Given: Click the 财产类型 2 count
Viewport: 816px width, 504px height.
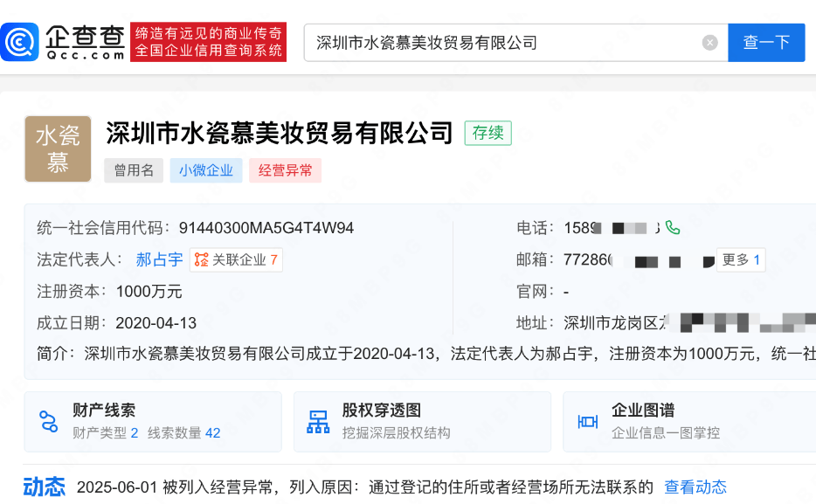Looking at the screenshot, I should [105, 432].
